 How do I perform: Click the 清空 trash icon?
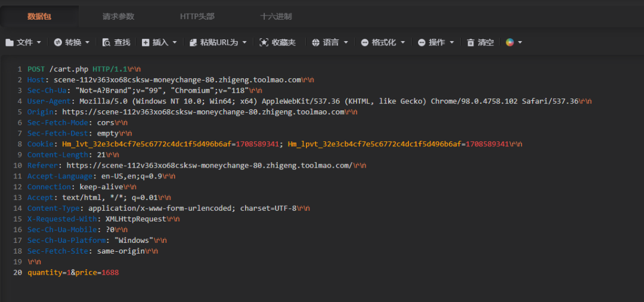point(470,42)
